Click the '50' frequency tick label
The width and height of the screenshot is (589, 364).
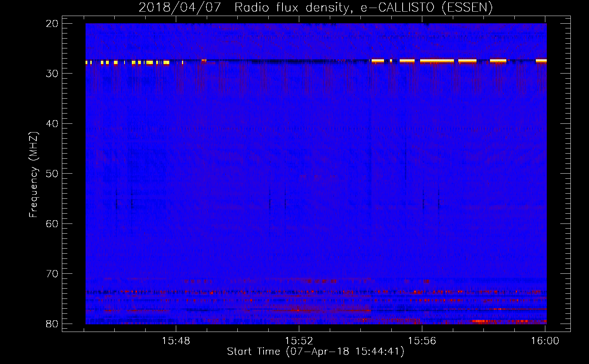tap(52, 174)
